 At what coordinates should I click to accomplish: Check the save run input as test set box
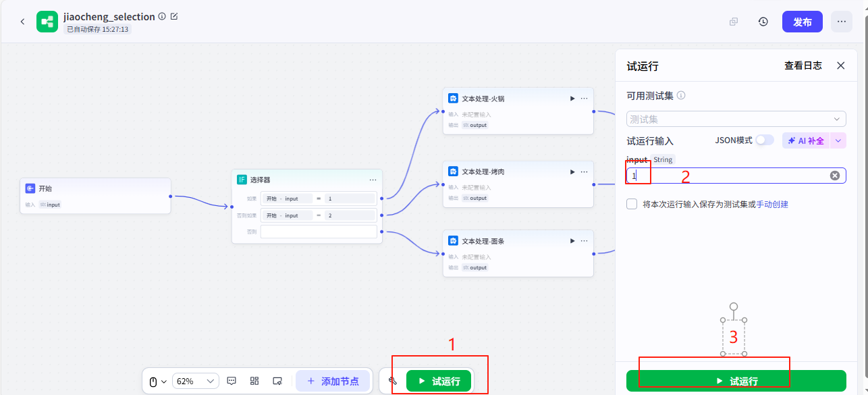[632, 204]
